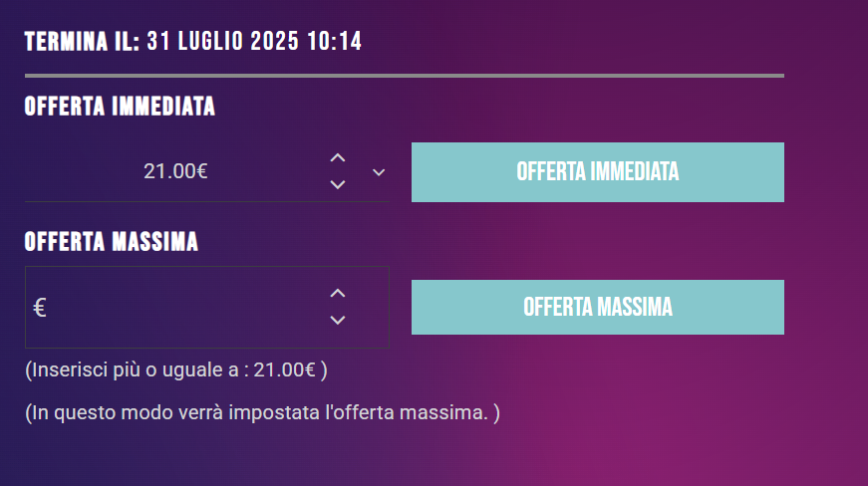Click the 'Inserisci più o uguale a' hint
This screenshot has height=486, width=868.
[138, 369]
